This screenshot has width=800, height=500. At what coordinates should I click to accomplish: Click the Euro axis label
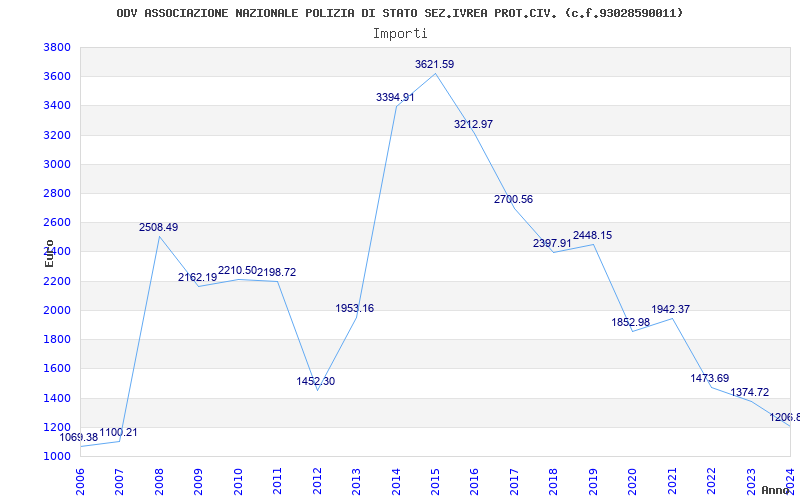[49, 253]
